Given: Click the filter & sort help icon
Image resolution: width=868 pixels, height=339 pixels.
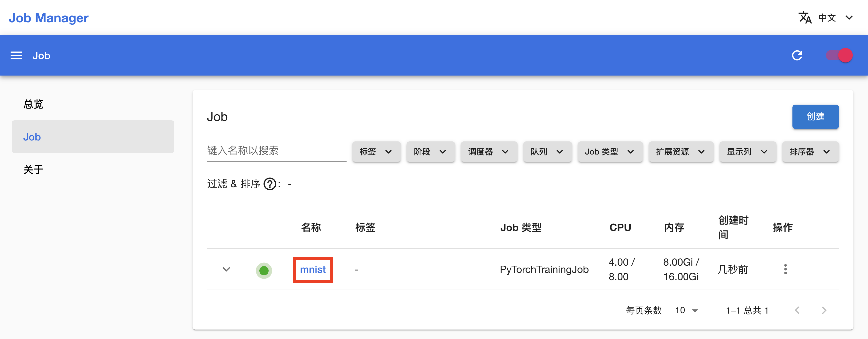Looking at the screenshot, I should pyautogui.click(x=270, y=184).
